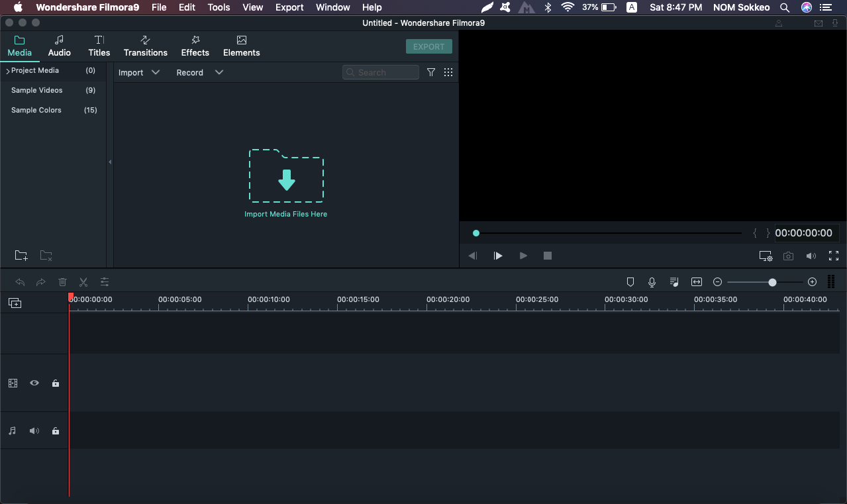The image size is (847, 504).
Task: Click the Redo arrow in timeline toolbar
Action: tap(41, 282)
